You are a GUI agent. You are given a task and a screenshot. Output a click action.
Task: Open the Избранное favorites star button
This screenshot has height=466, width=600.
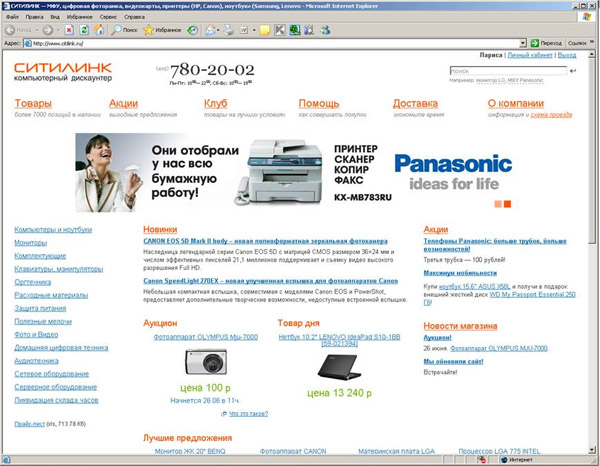point(162,30)
